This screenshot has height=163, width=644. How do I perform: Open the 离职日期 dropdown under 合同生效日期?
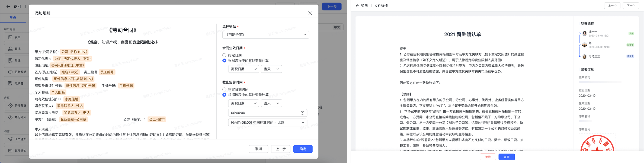[243, 69]
